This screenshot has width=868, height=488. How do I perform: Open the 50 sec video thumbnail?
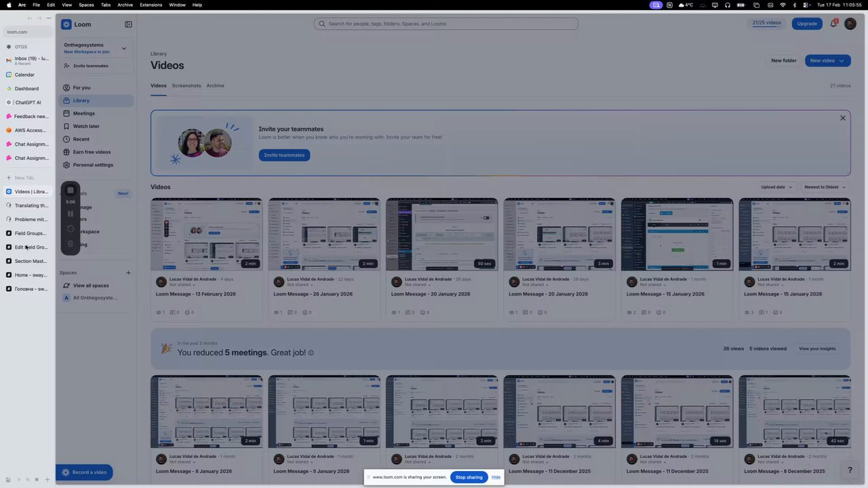coord(441,235)
